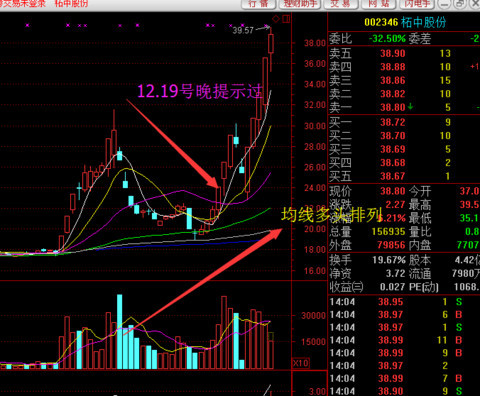Click the 网站 website button
Screen dimensions: 480x396
379,4
